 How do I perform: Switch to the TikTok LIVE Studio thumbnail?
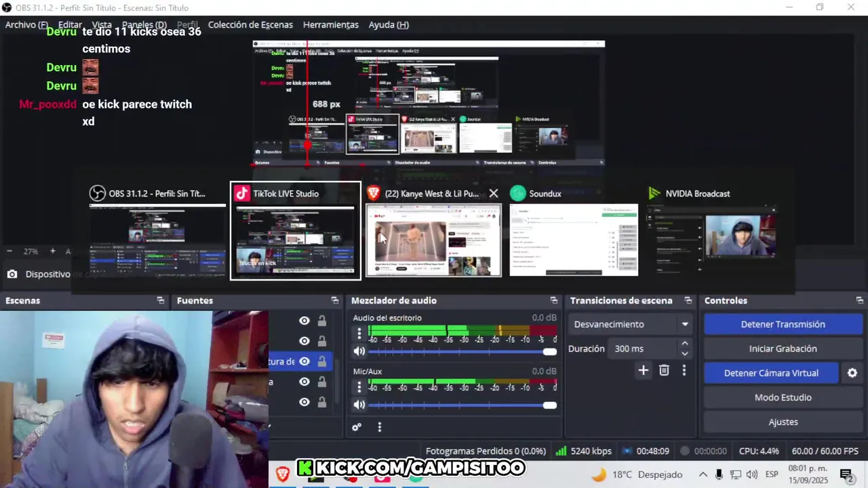tap(296, 230)
